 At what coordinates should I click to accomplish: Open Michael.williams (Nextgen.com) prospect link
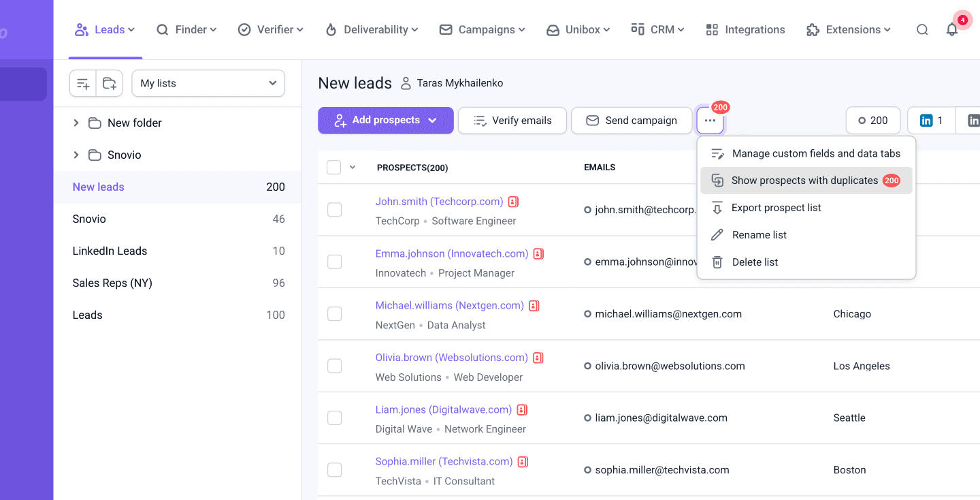(449, 306)
